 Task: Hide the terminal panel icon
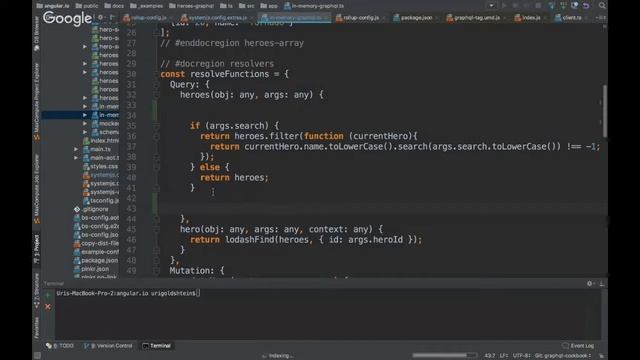pyautogui.click(x=602, y=283)
